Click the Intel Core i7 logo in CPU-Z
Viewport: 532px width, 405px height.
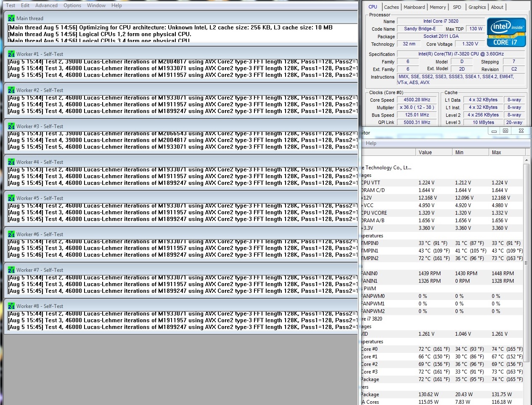(x=507, y=32)
